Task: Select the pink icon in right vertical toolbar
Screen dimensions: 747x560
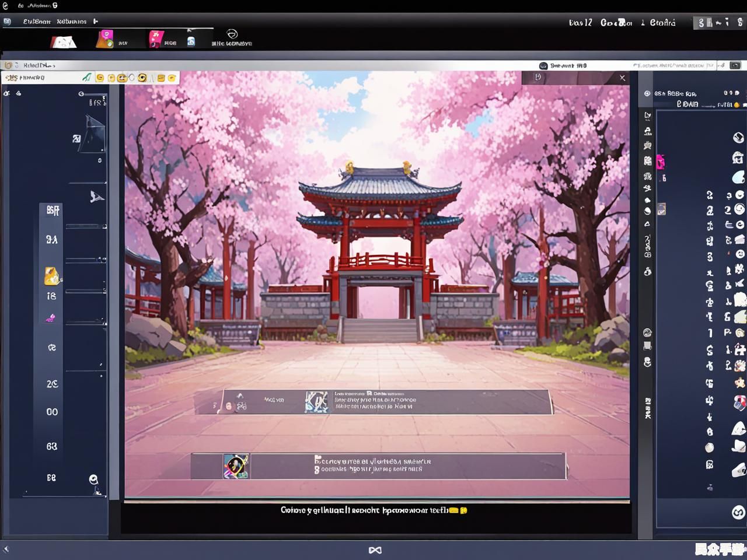Action: pos(660,162)
